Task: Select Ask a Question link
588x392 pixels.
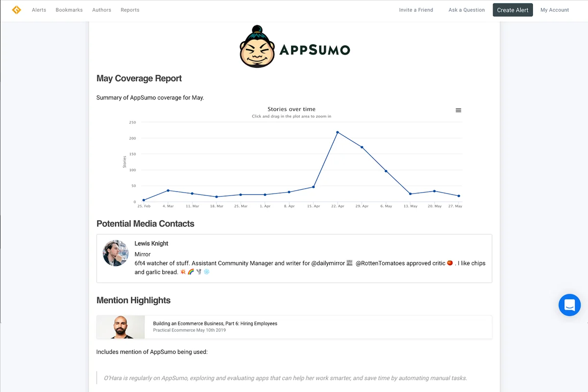Action: (466, 10)
